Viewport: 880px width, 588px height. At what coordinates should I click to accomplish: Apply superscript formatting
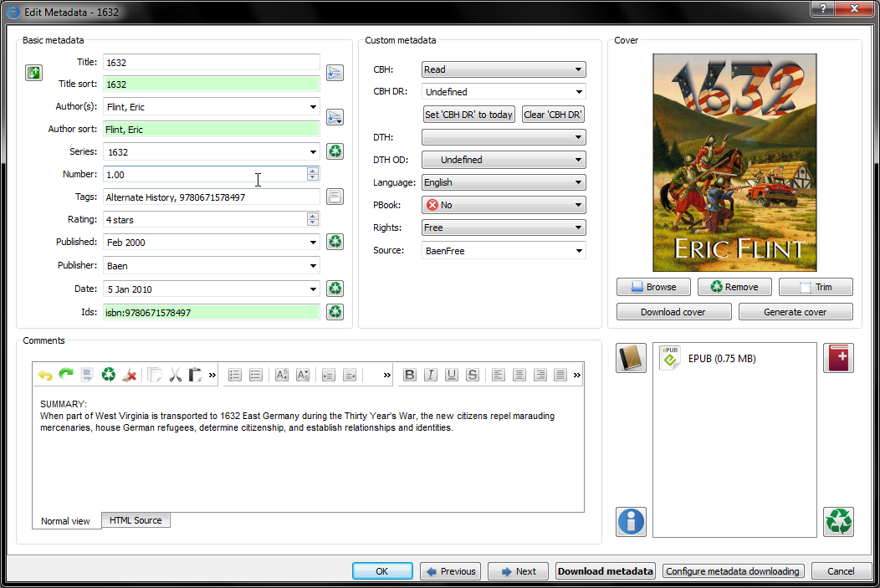tap(282, 375)
